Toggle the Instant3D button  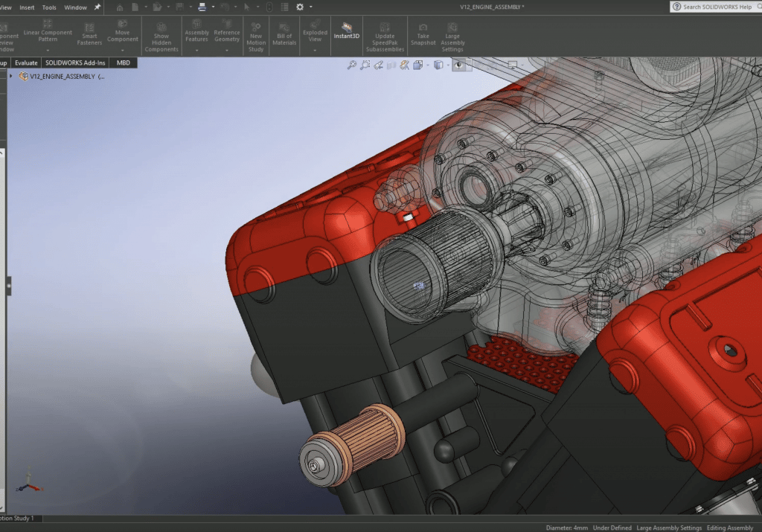346,31
